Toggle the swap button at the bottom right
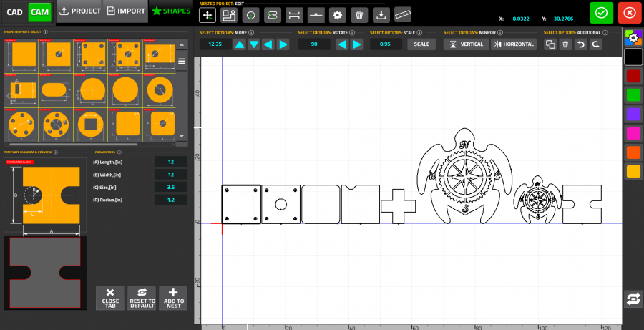 [x=633, y=299]
